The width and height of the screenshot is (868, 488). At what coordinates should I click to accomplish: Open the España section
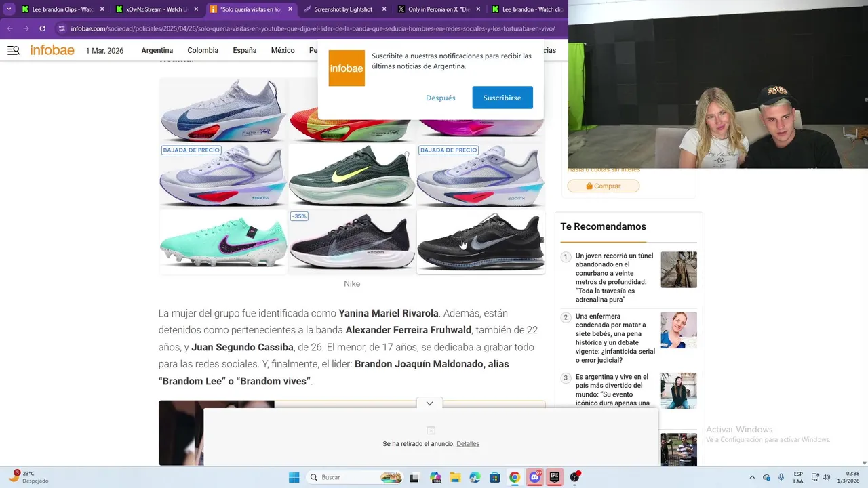pyautogui.click(x=245, y=50)
